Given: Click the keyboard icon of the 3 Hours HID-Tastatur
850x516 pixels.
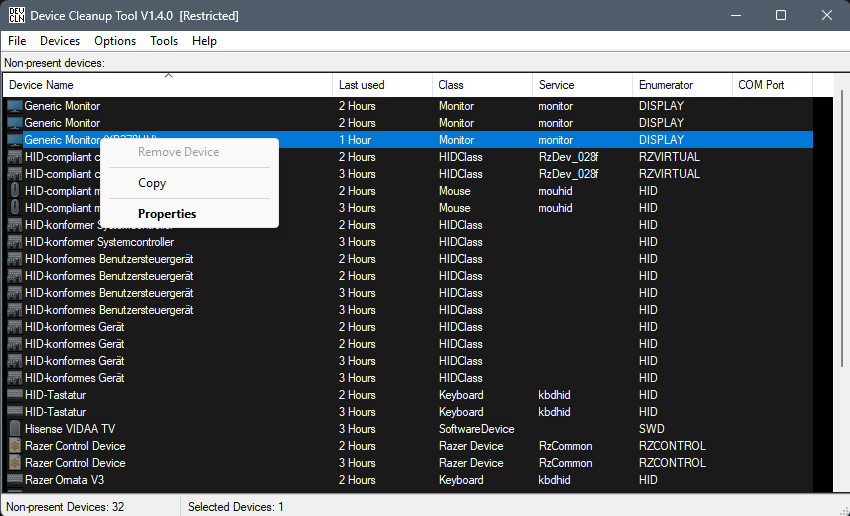Looking at the screenshot, I should click(x=15, y=412).
